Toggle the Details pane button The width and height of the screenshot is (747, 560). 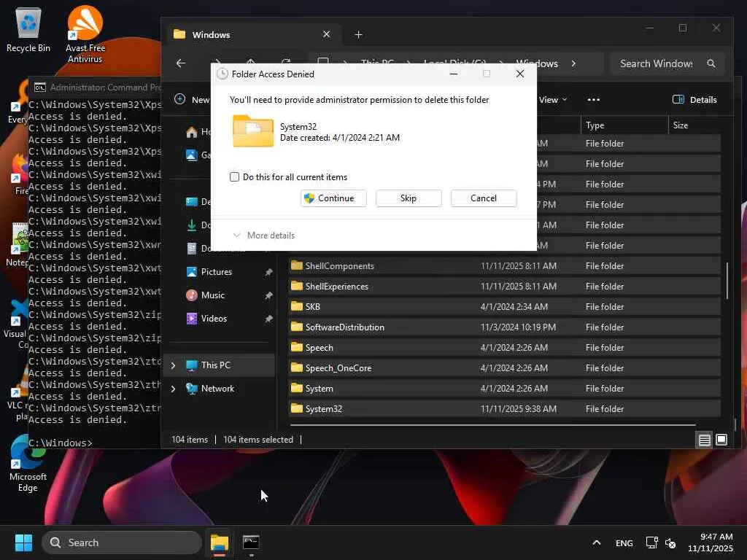pos(694,99)
